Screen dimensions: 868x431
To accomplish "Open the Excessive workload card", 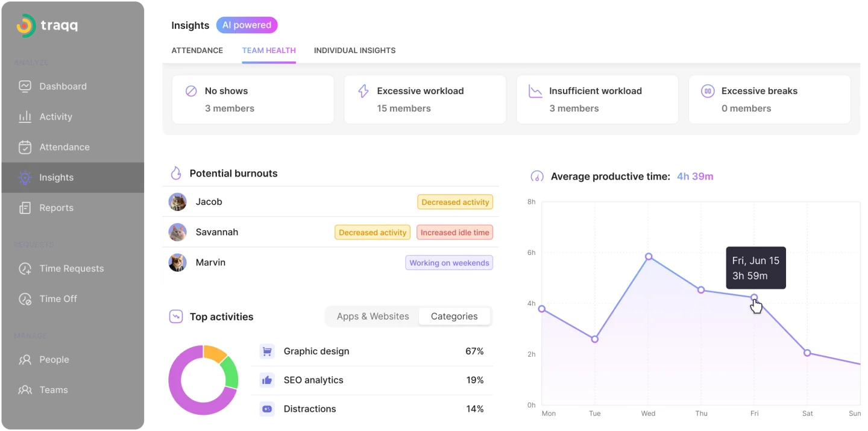I will pyautogui.click(x=425, y=99).
